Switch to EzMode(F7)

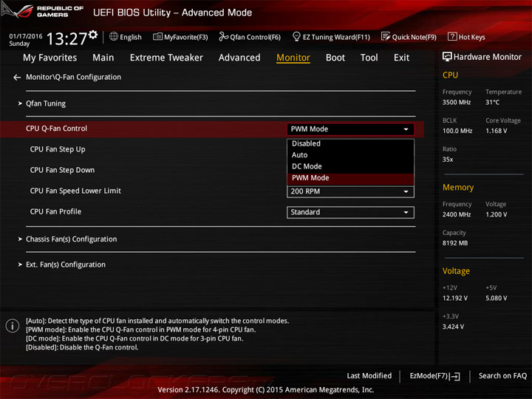point(434,376)
